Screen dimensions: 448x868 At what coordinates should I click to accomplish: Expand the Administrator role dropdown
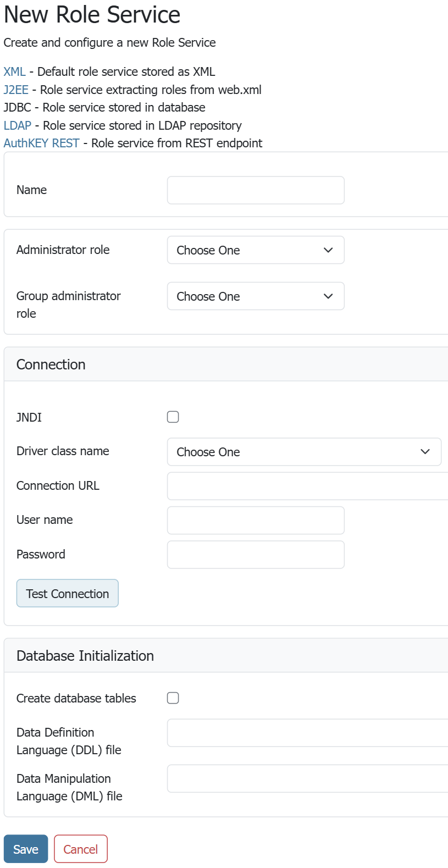pos(256,250)
